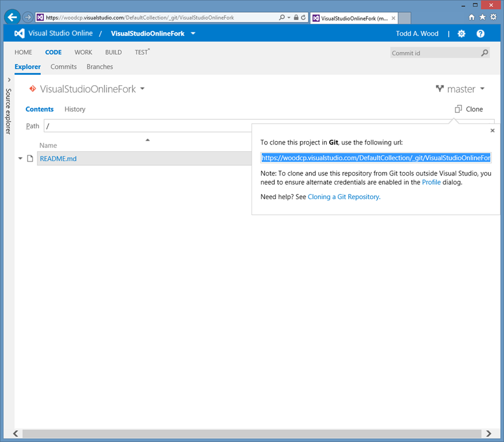
Task: Open a new browser tab button
Action: tap(404, 18)
